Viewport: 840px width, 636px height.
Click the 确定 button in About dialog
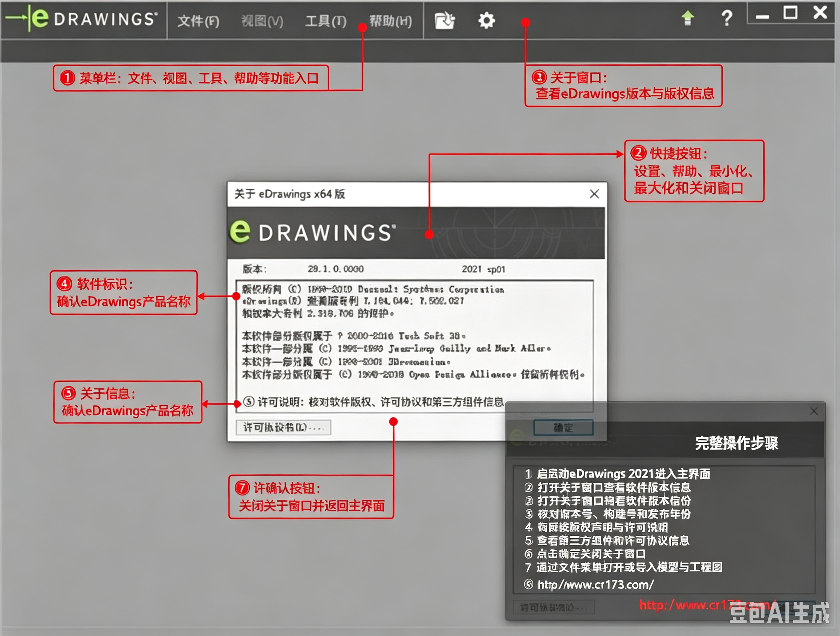tap(563, 427)
